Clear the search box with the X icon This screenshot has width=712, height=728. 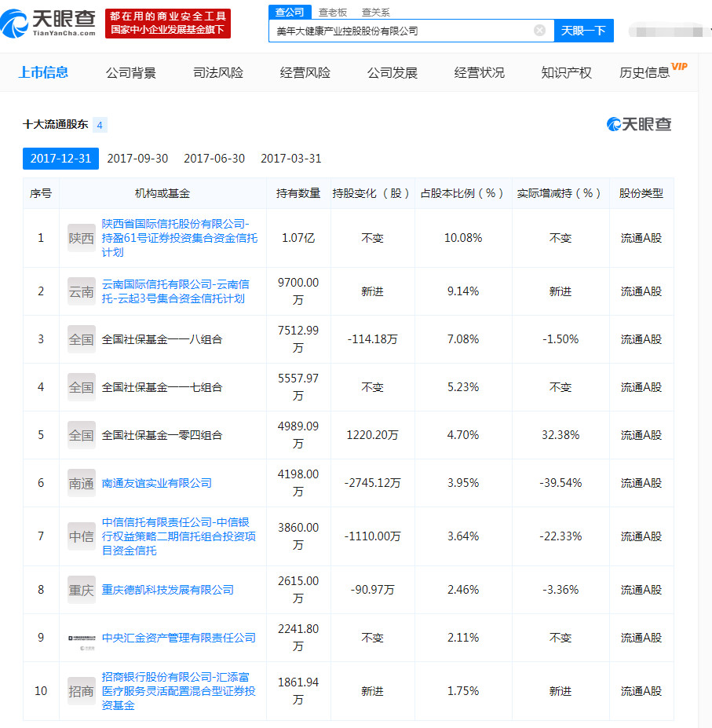click(539, 31)
